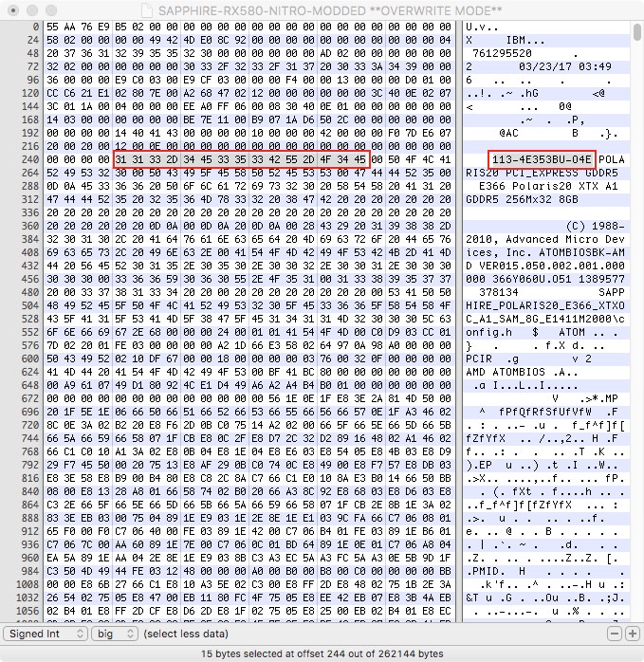Screen dimensions: 644x662
Task: Click the highlighted ASCII text '113-4E353BU-O4E'
Action: 542,159
